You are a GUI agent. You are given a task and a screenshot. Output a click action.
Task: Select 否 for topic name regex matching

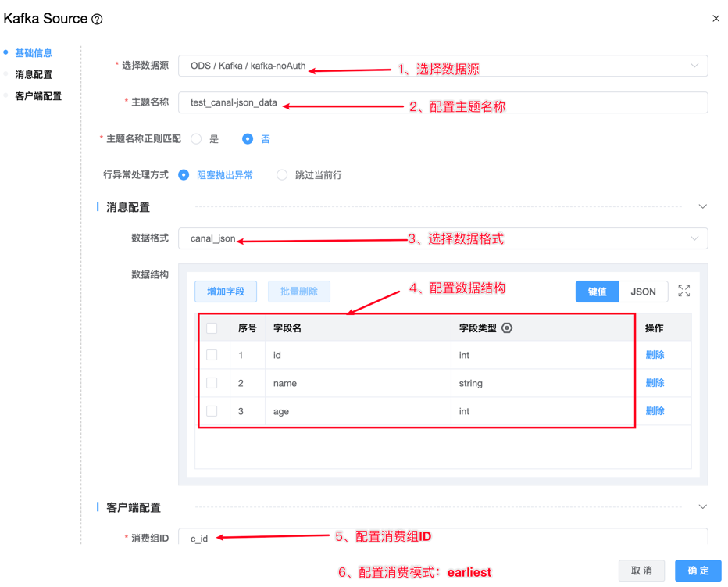[248, 139]
